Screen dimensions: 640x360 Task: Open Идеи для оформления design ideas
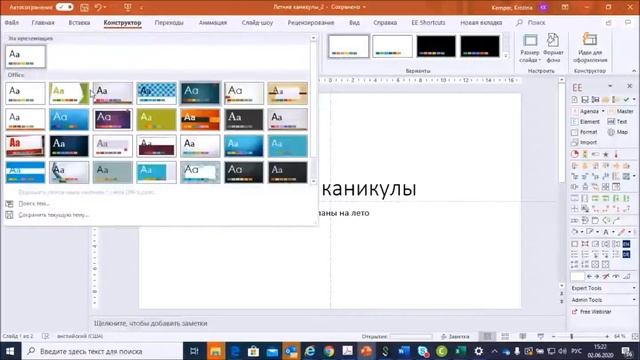point(590,48)
